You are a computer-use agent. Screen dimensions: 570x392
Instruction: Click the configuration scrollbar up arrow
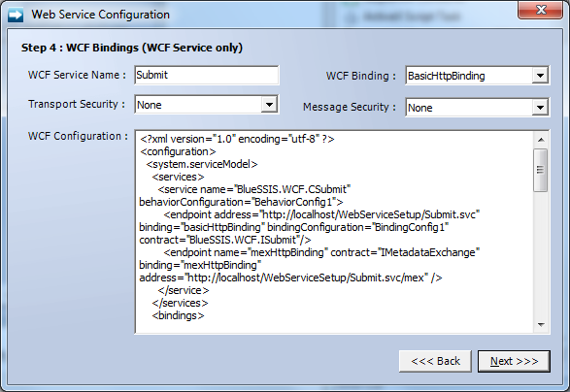(541, 140)
